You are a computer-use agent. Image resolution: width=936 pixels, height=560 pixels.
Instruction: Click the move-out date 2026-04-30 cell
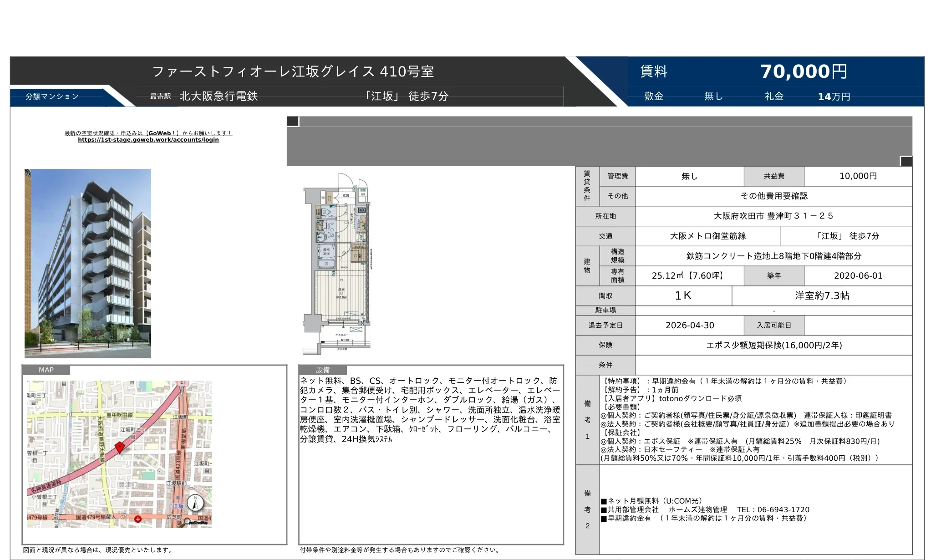(x=689, y=325)
